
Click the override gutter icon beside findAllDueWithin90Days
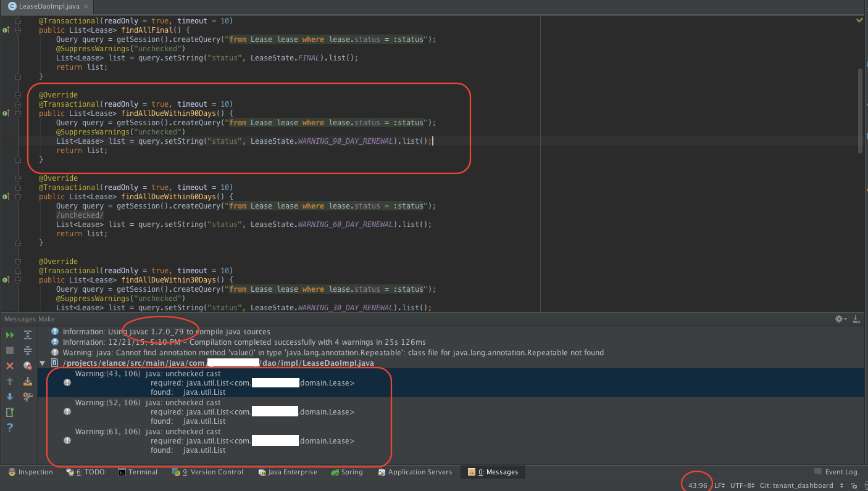pos(6,113)
